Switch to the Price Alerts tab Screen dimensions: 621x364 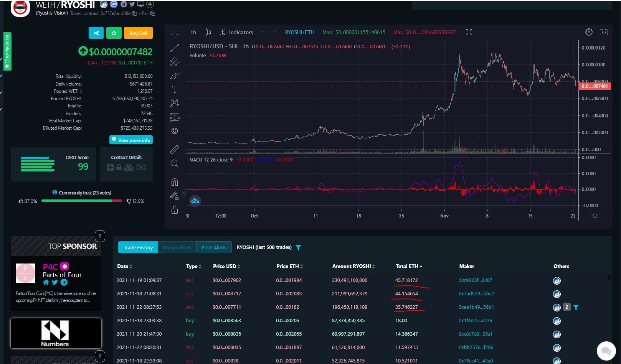coord(214,247)
